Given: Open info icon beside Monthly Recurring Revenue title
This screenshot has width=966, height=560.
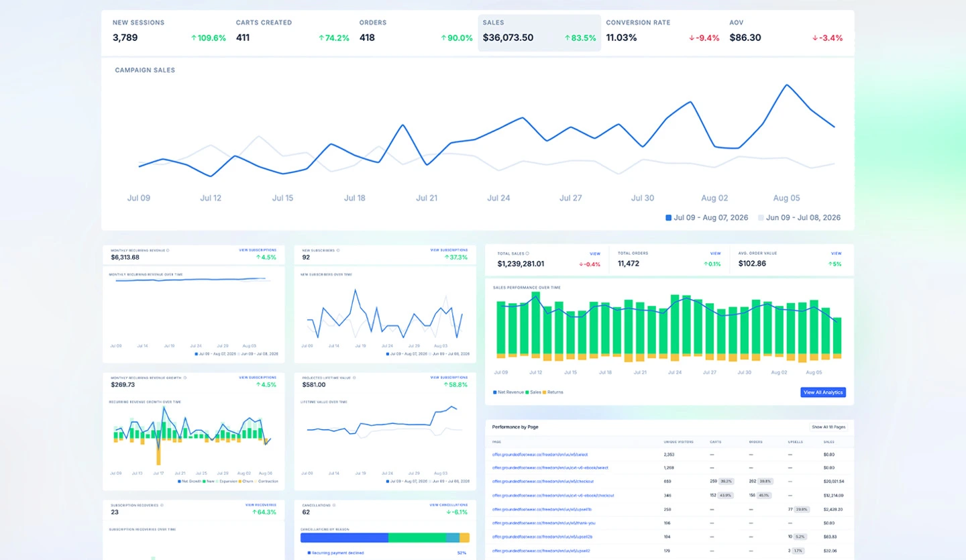Looking at the screenshot, I should pyautogui.click(x=168, y=250).
